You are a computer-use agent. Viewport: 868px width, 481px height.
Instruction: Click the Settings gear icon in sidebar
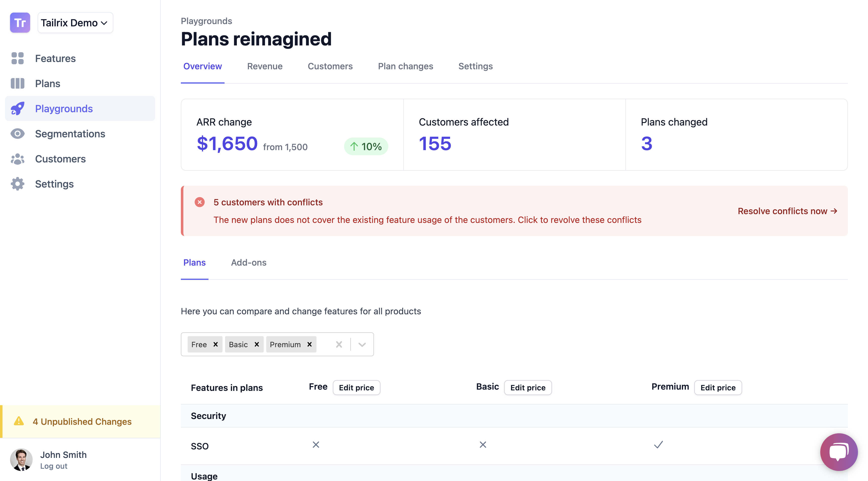tap(18, 184)
